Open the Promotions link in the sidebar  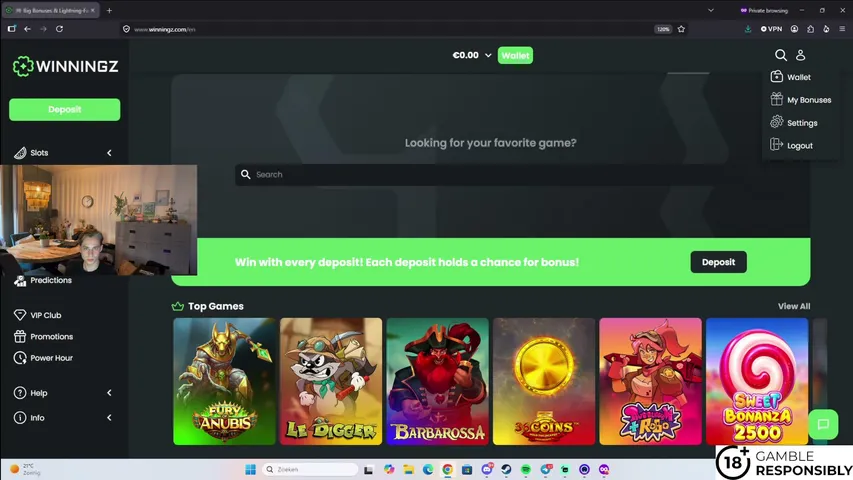click(x=51, y=336)
